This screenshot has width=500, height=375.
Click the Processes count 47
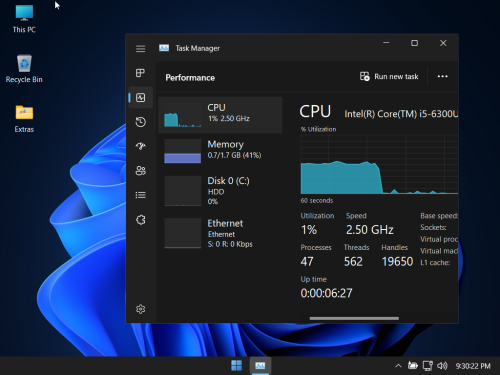[307, 262]
